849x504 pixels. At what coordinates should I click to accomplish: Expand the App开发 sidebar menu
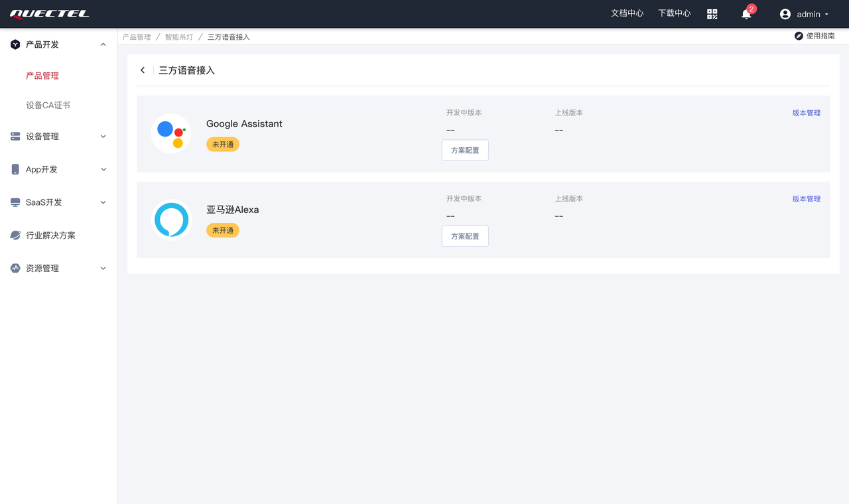tap(103, 170)
